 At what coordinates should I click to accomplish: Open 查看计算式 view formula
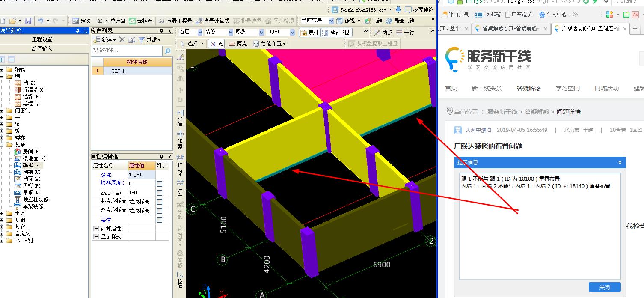(x=213, y=21)
